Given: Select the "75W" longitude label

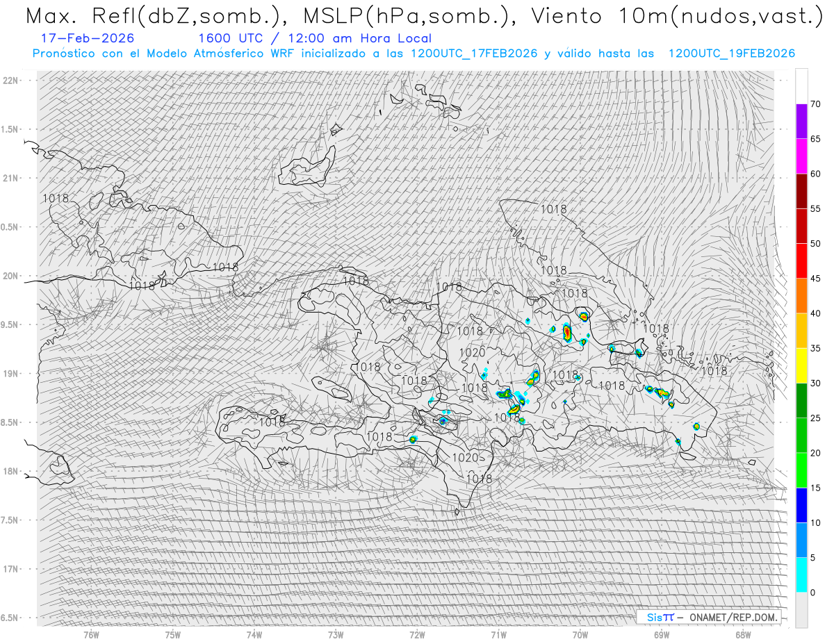Looking at the screenshot, I should [x=173, y=635].
